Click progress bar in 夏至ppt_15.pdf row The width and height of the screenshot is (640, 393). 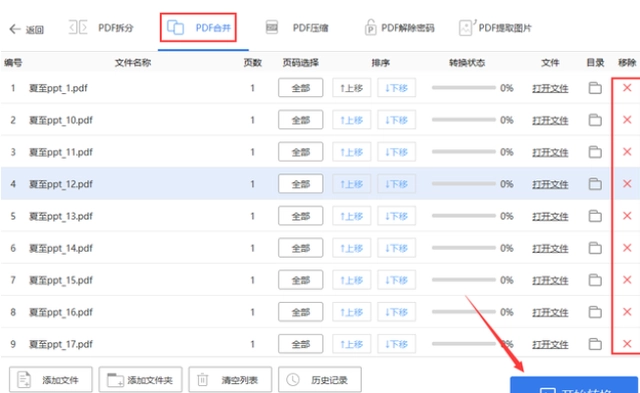point(464,280)
